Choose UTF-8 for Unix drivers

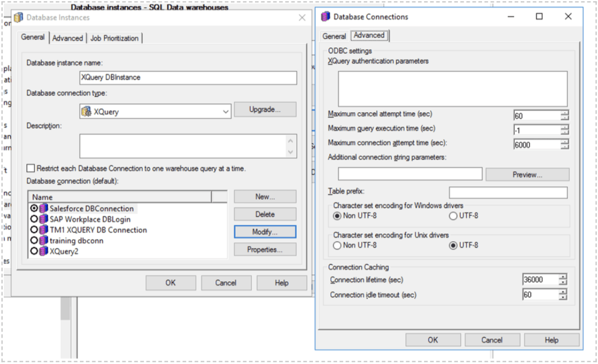(453, 245)
